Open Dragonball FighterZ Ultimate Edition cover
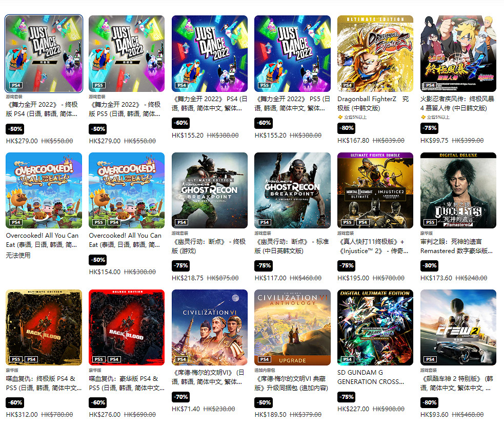 tap(375, 53)
